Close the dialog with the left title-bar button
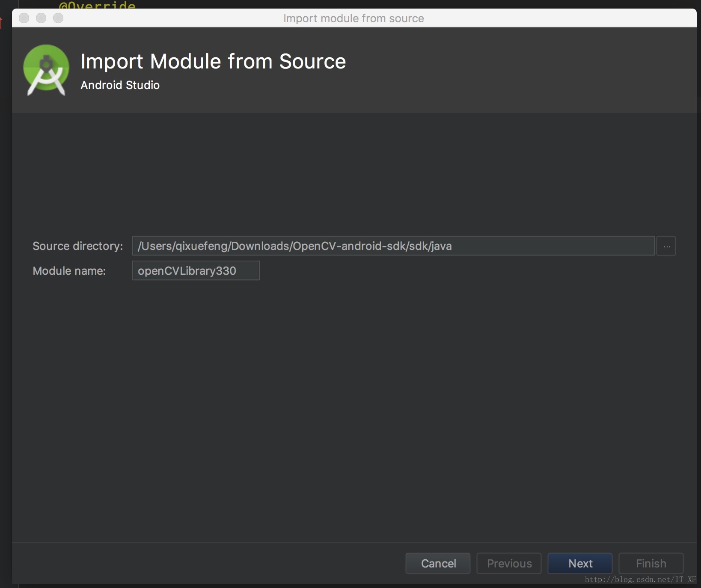 pos(24,18)
